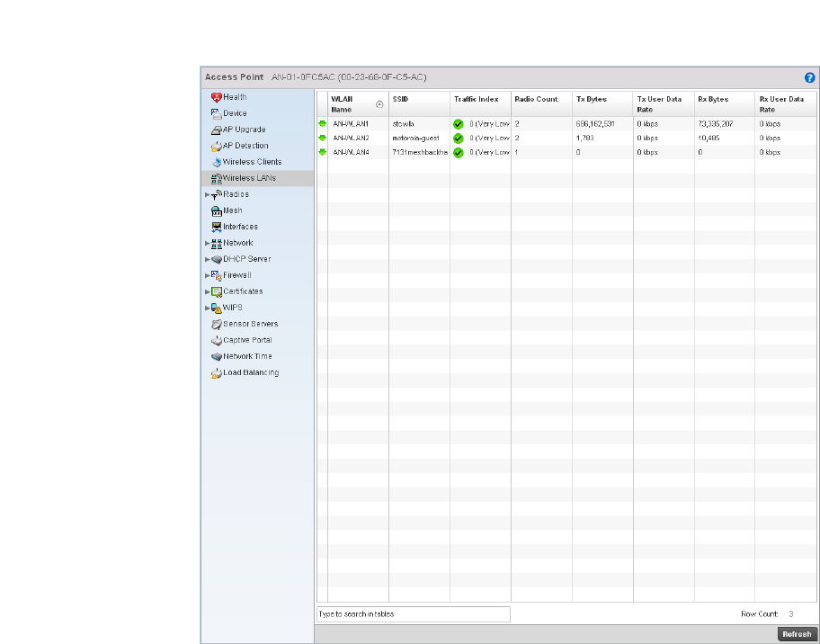The height and width of the screenshot is (644, 820).
Task: Click the Mesh icon
Action: click(x=217, y=210)
